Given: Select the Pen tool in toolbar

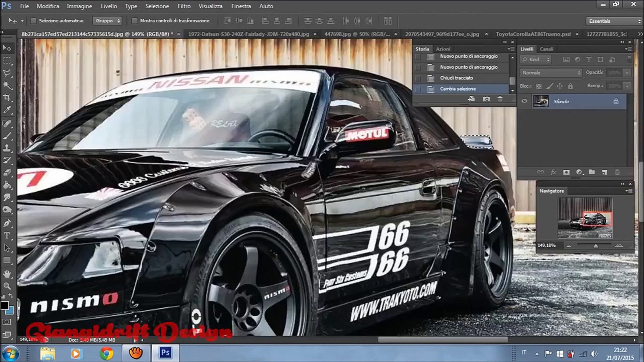Looking at the screenshot, I should pos(7,223).
